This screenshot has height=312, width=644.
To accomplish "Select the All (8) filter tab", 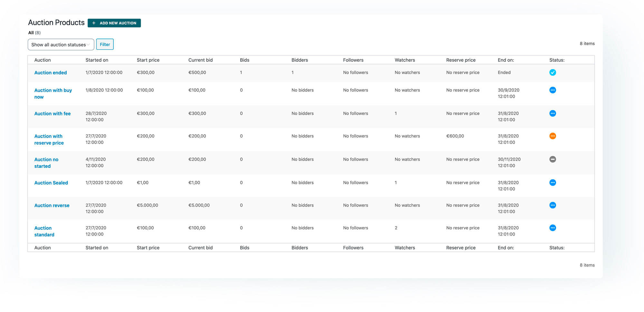I will [34, 33].
